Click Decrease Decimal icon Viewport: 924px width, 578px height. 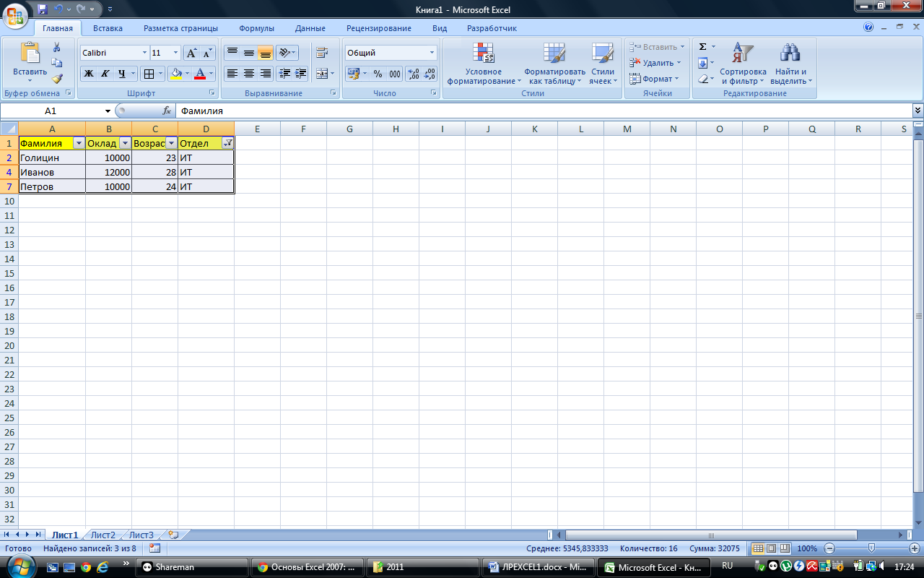click(430, 74)
